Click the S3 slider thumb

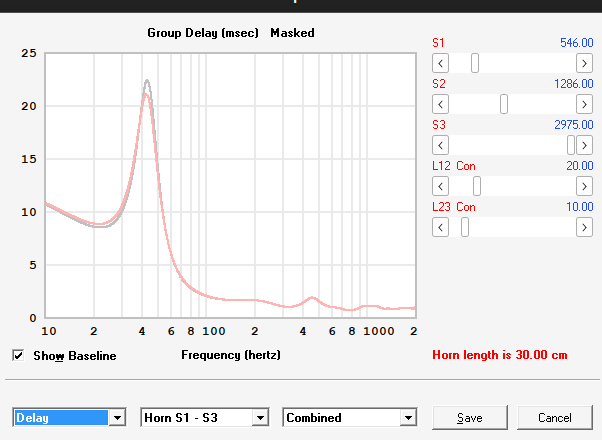571,146
